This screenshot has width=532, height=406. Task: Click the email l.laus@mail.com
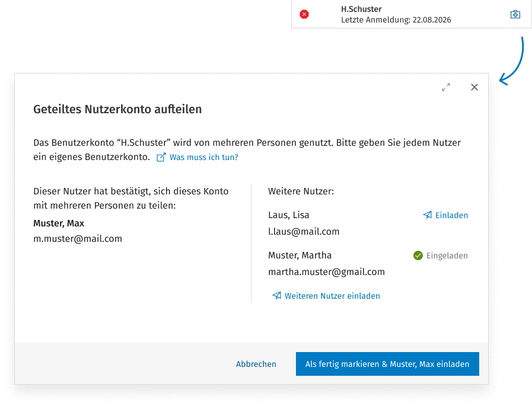pyautogui.click(x=304, y=232)
